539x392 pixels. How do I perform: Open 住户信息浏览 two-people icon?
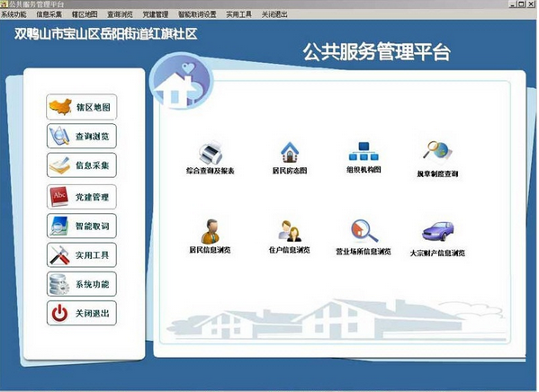pyautogui.click(x=290, y=231)
